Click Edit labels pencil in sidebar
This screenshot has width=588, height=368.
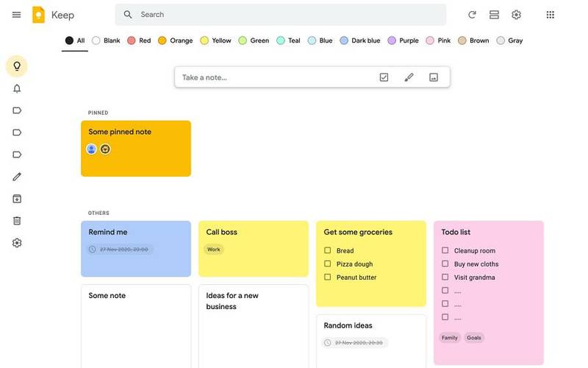pyautogui.click(x=17, y=177)
